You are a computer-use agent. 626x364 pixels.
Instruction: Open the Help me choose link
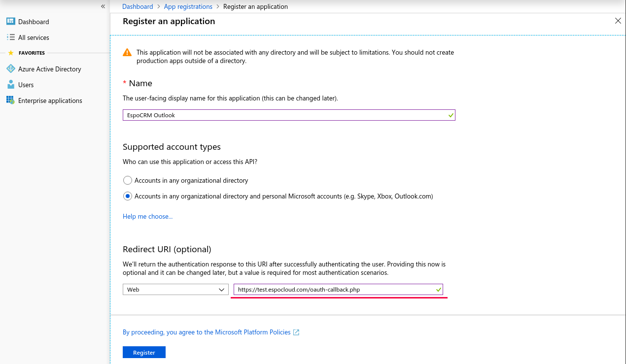[147, 216]
